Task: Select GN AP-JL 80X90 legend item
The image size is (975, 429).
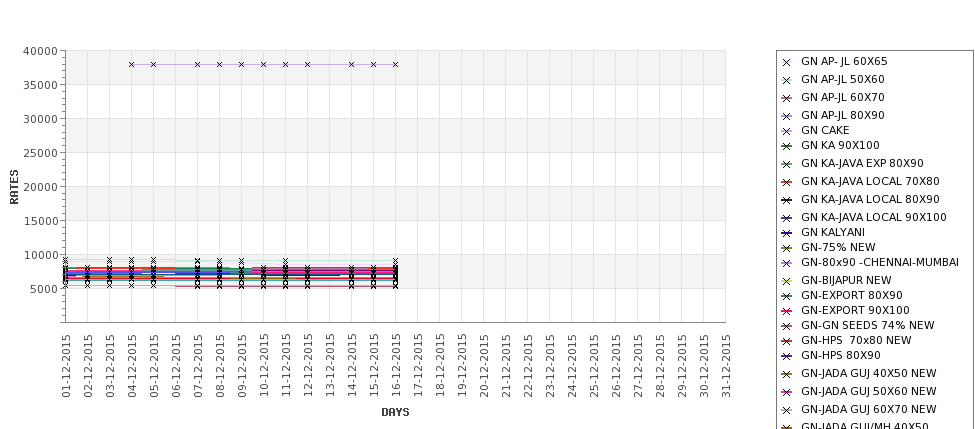Action: pyautogui.click(x=843, y=116)
